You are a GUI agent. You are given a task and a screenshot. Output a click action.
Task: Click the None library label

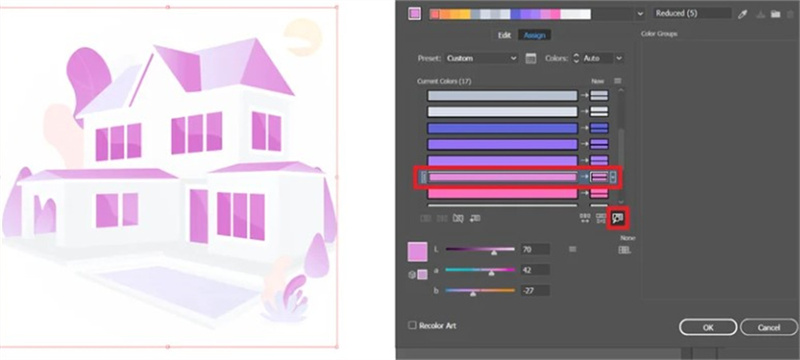(628, 238)
